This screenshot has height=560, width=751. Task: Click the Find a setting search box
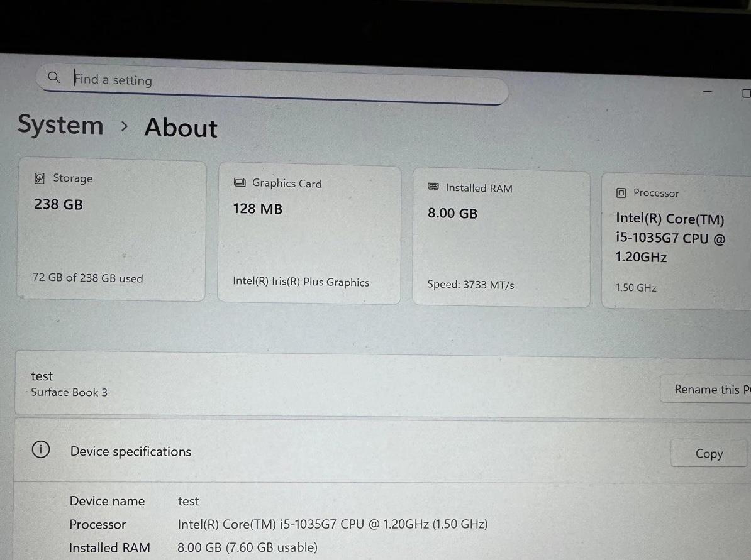point(272,84)
